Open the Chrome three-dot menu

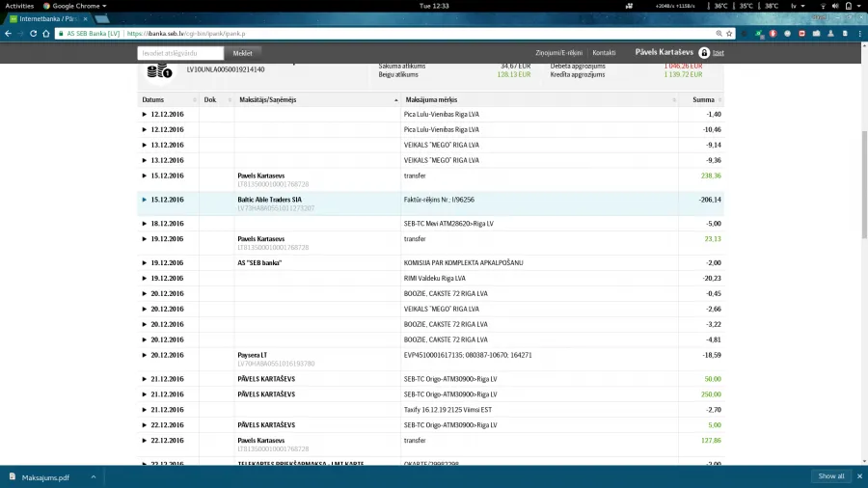coord(859,34)
